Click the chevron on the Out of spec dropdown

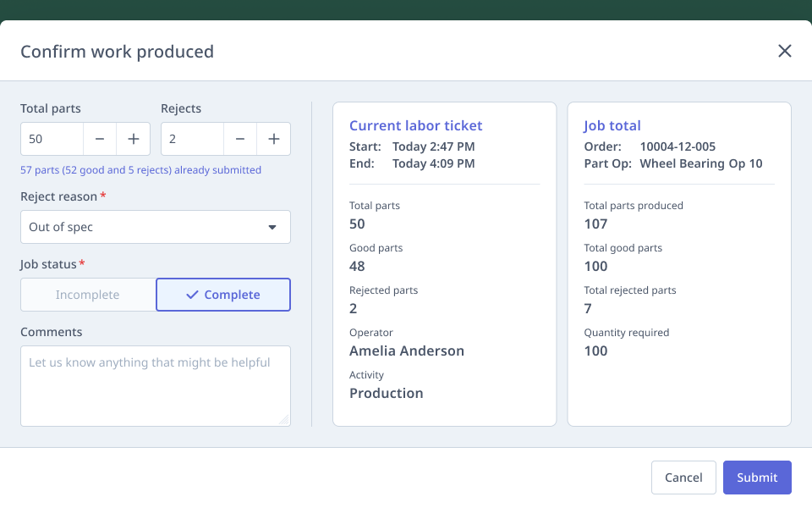click(x=272, y=227)
